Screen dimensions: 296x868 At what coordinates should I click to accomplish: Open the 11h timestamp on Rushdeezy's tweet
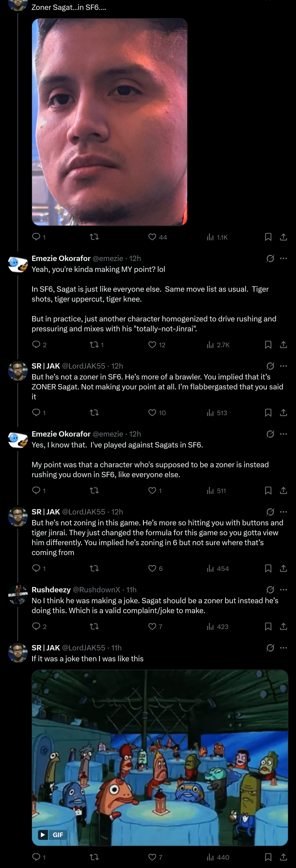pos(131,590)
